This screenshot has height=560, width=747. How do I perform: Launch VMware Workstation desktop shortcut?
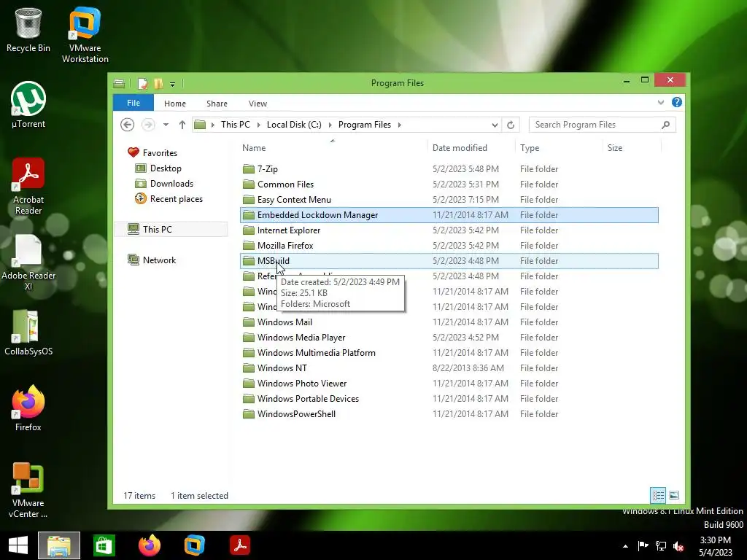[85, 35]
